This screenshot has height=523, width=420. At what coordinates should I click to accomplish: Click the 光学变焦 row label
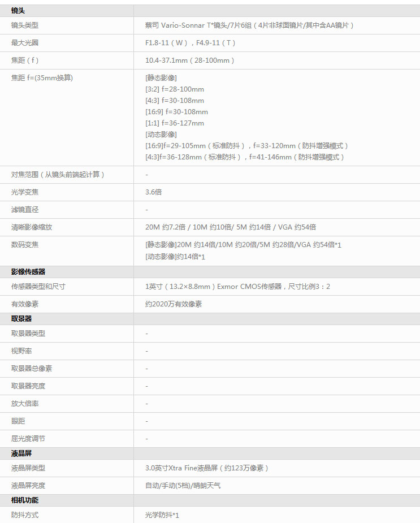tap(25, 192)
